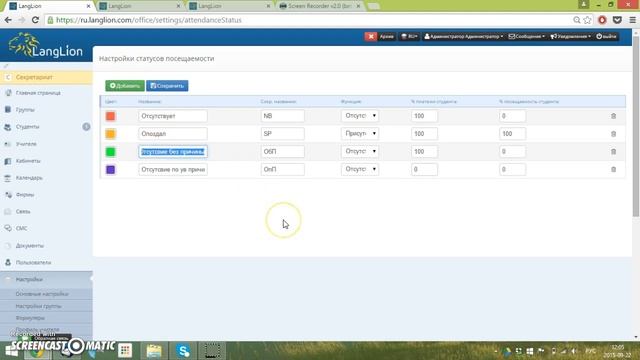Open the Сообщения dropdown

coord(527,36)
